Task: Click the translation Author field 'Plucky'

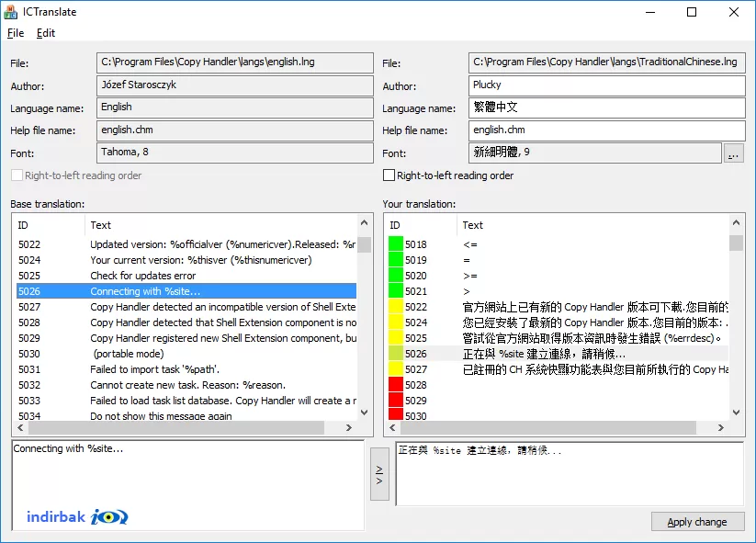Action: pos(606,85)
